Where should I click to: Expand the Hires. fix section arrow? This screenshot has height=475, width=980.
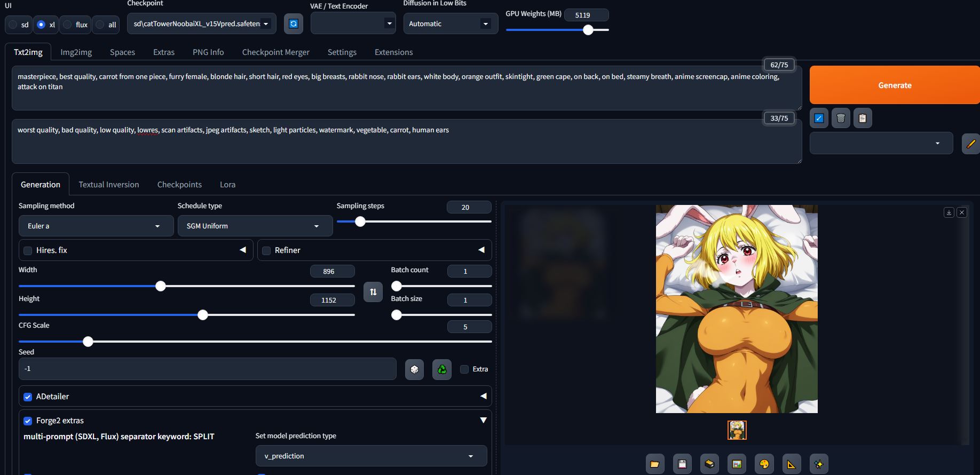click(x=243, y=250)
